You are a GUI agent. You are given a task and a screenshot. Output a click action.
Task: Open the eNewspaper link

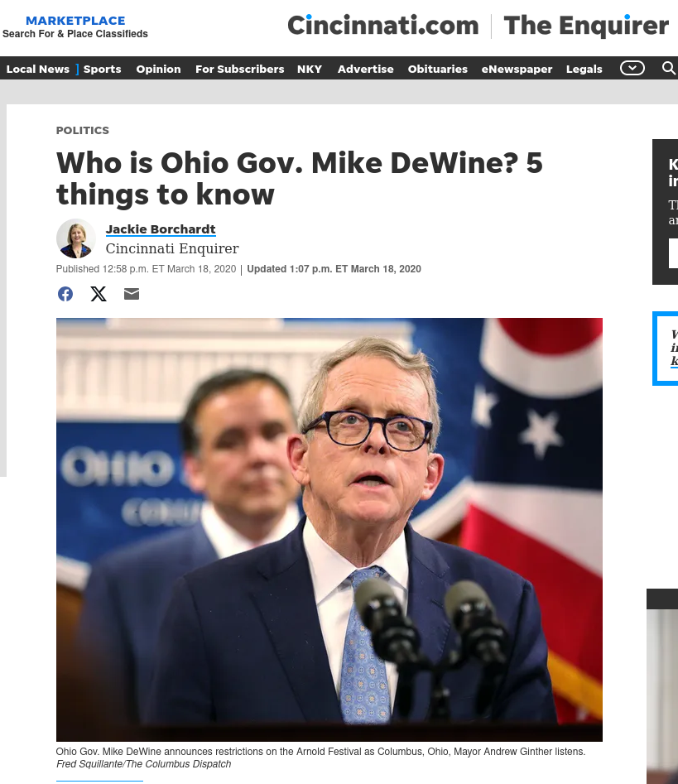pyautogui.click(x=517, y=69)
